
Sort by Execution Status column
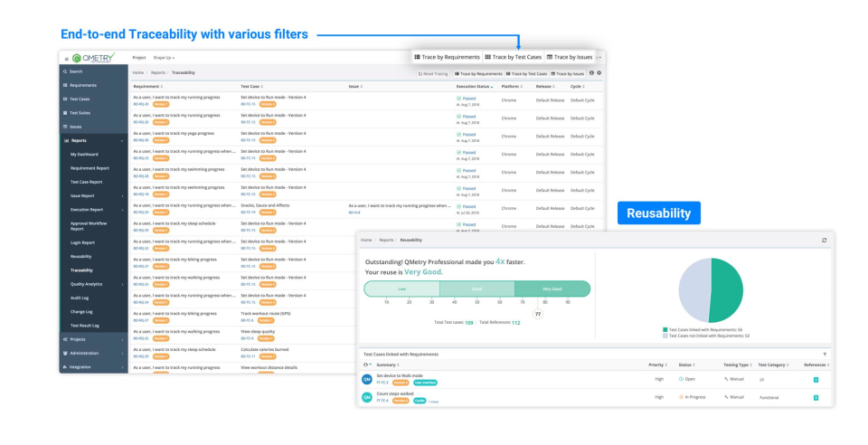pyautogui.click(x=475, y=86)
